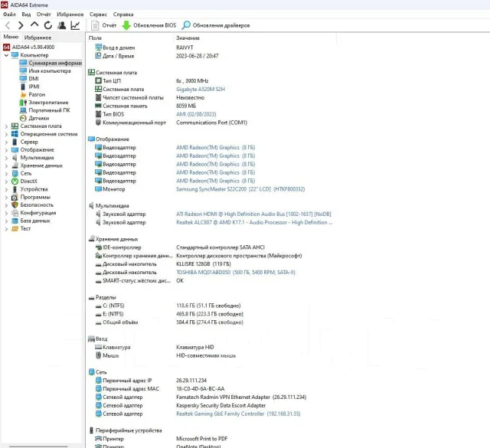Expand the Мультимедиа tree node

coord(6,158)
